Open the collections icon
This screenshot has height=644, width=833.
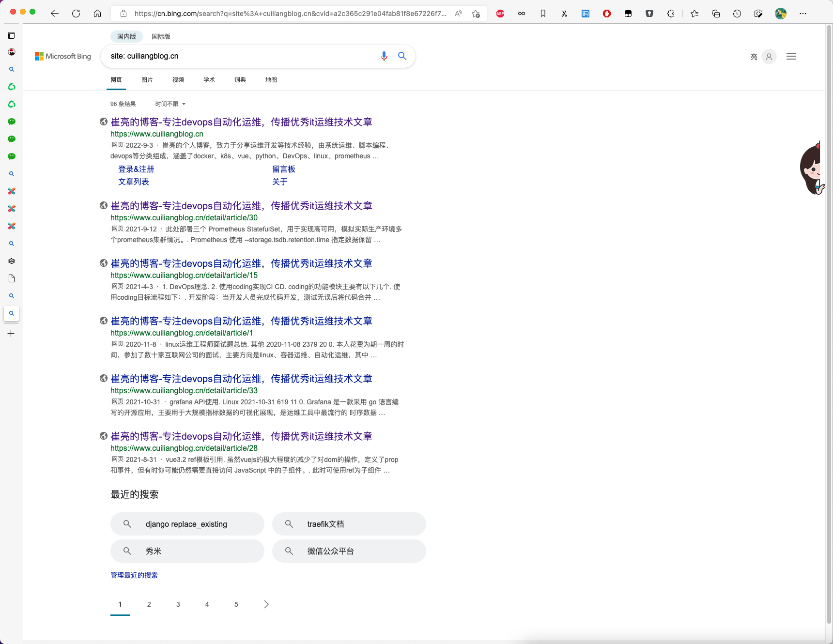(716, 14)
